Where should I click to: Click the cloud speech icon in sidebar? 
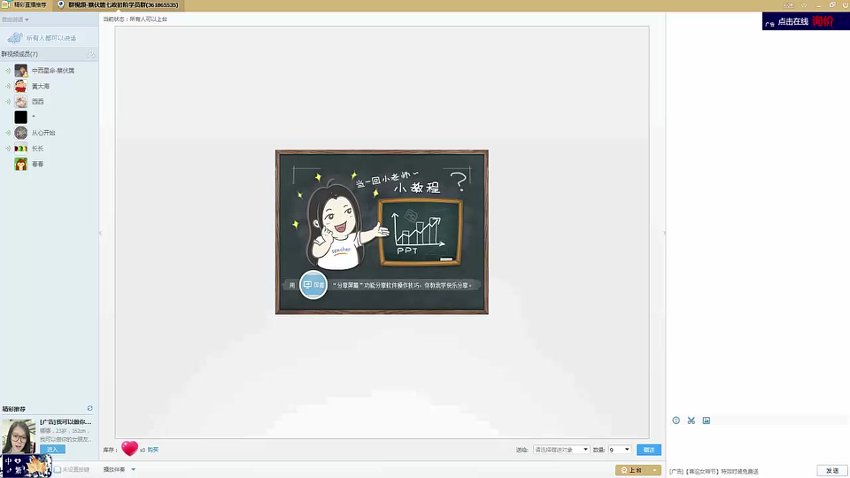(x=15, y=38)
